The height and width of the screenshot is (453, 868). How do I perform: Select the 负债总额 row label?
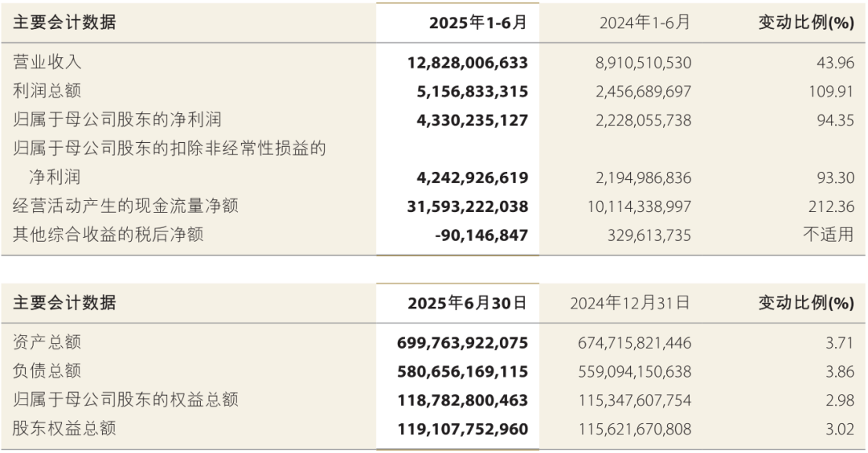(47, 370)
